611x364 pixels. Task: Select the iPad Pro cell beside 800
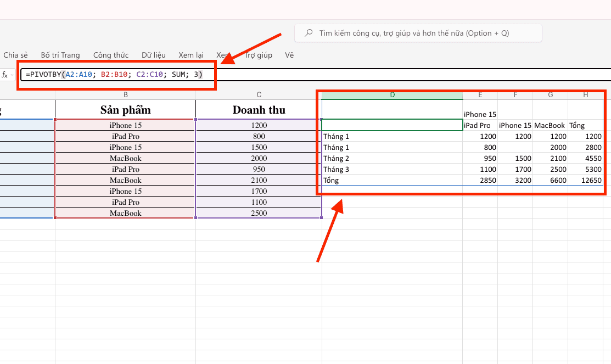(x=126, y=136)
